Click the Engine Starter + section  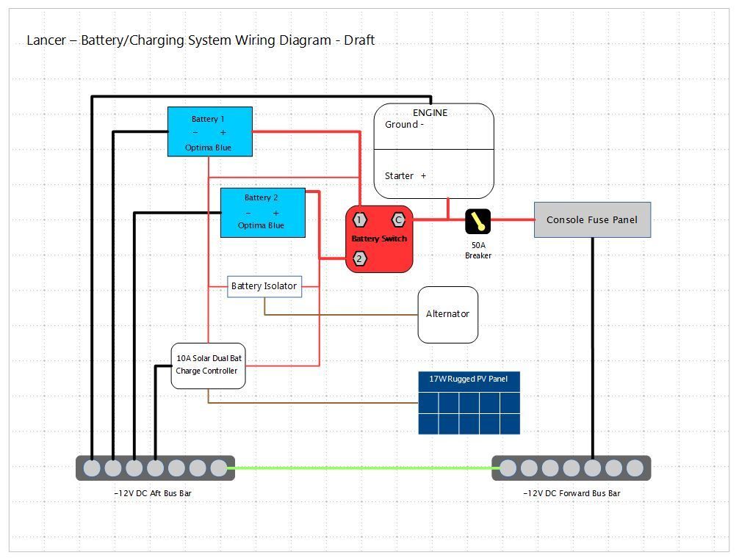coord(433,175)
